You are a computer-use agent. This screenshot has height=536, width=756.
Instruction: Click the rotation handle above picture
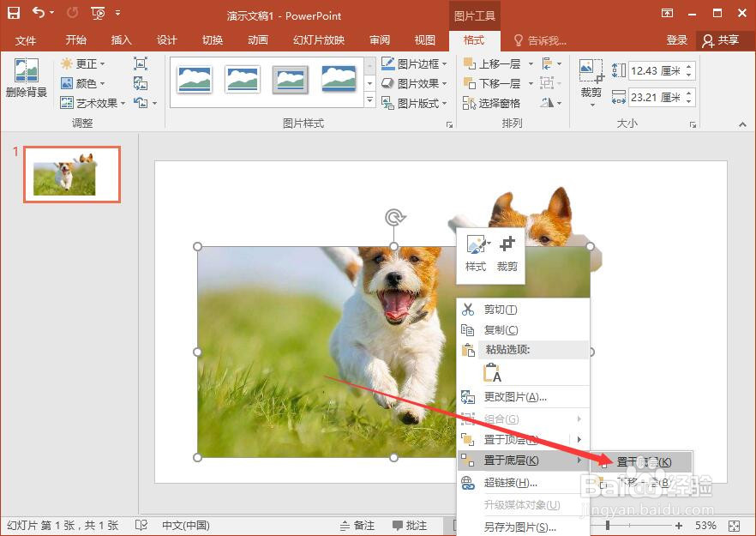tap(394, 218)
